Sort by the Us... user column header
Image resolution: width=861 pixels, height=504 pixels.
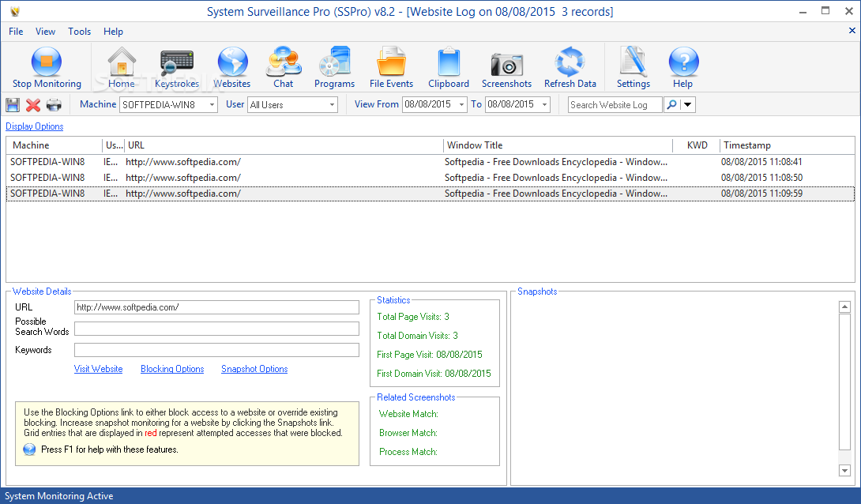tap(114, 145)
